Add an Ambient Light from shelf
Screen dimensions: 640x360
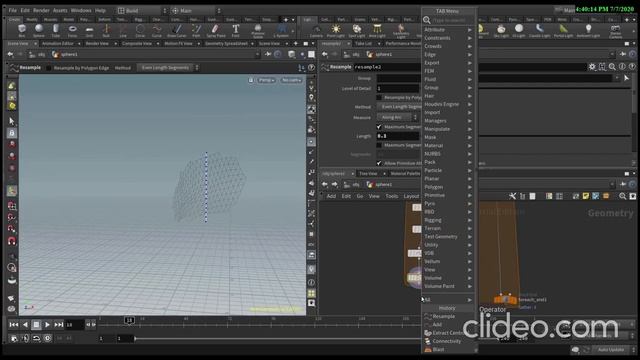click(588, 30)
